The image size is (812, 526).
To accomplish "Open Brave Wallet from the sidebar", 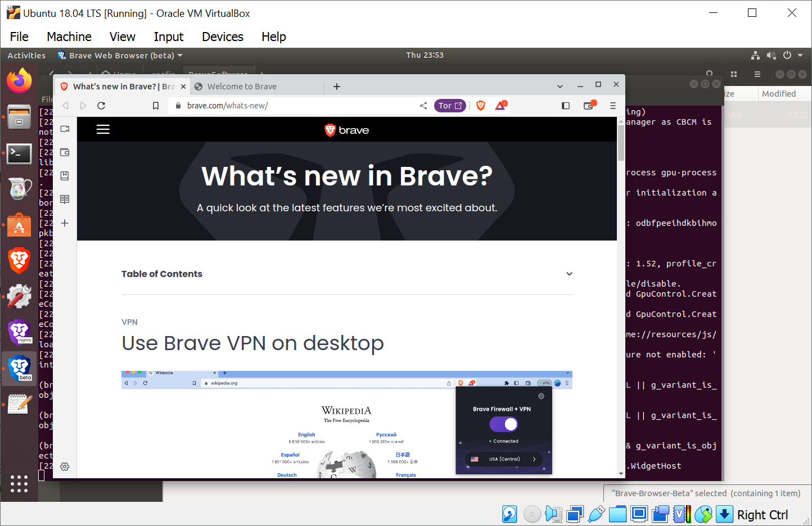I will [65, 152].
